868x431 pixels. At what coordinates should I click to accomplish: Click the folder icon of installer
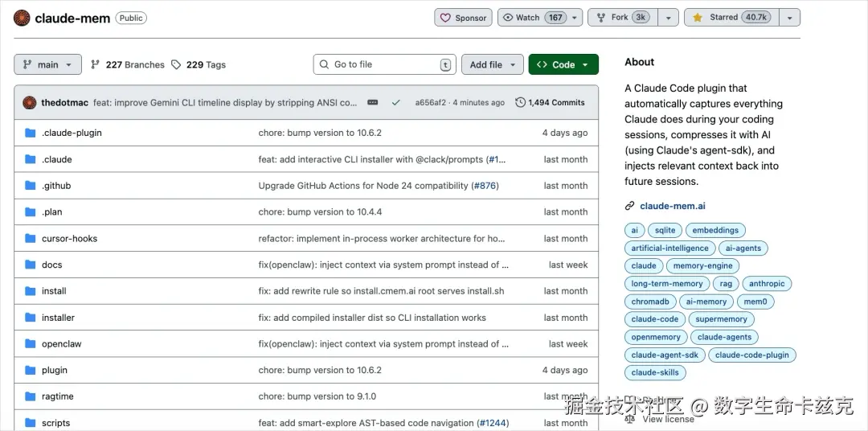[x=31, y=318]
